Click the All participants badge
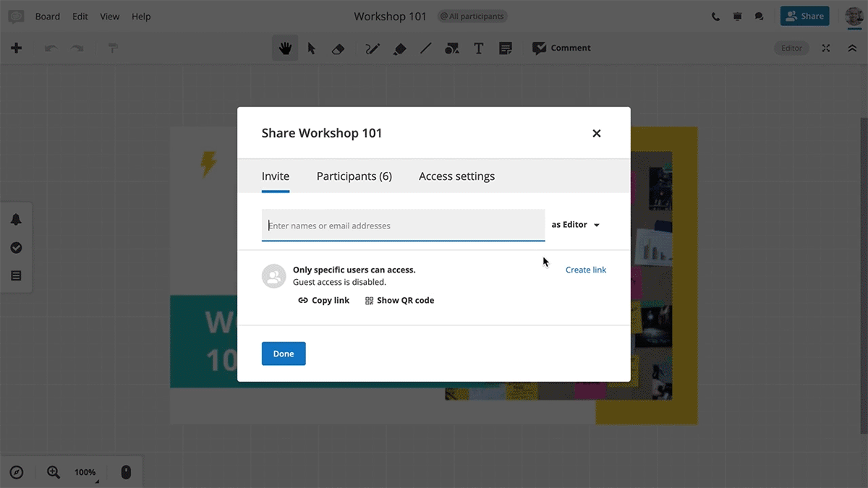Viewport: 868px width, 488px height. coord(472,16)
